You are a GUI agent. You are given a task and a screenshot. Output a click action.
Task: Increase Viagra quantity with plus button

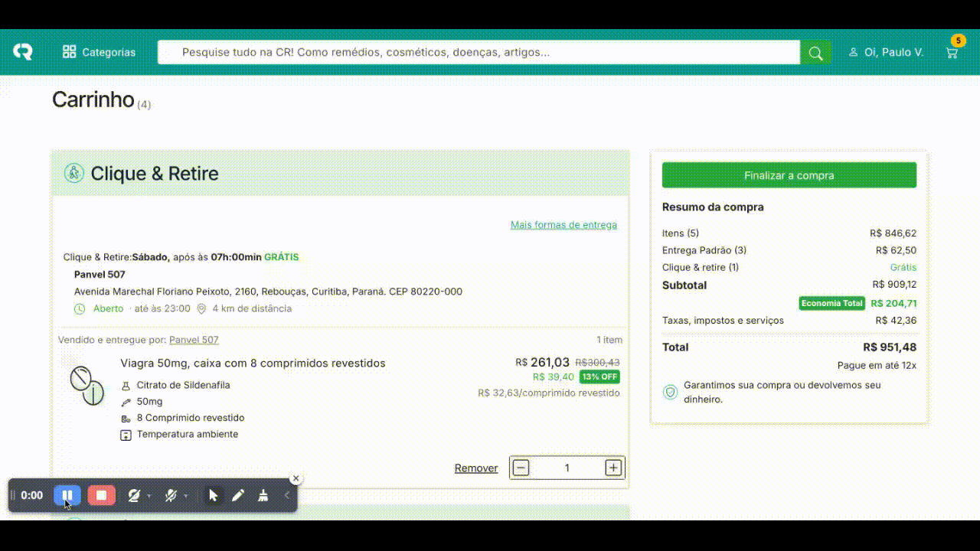click(613, 468)
